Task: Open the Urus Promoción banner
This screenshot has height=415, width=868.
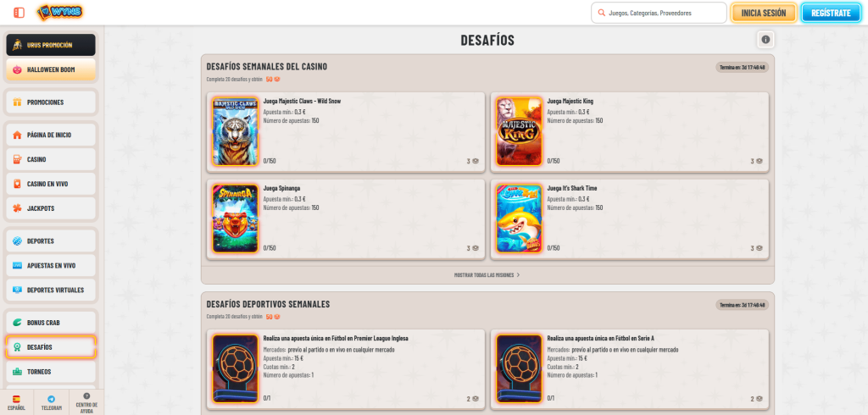Action: click(51, 45)
